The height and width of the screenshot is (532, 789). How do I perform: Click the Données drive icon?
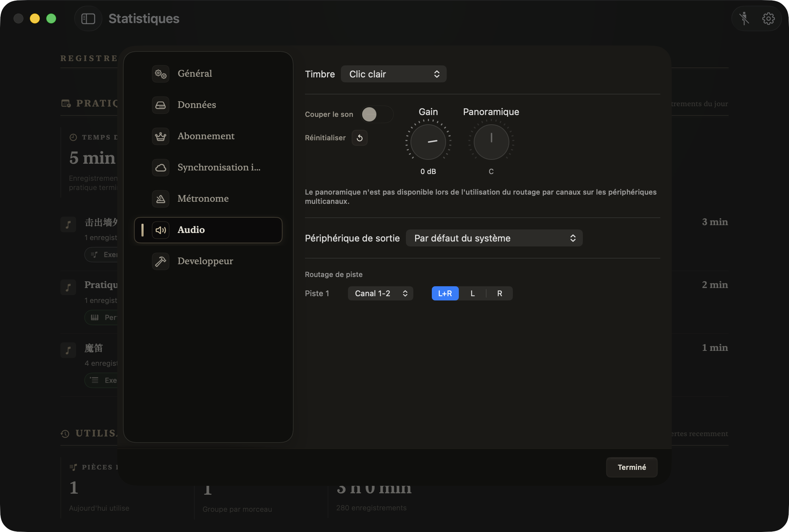click(161, 105)
